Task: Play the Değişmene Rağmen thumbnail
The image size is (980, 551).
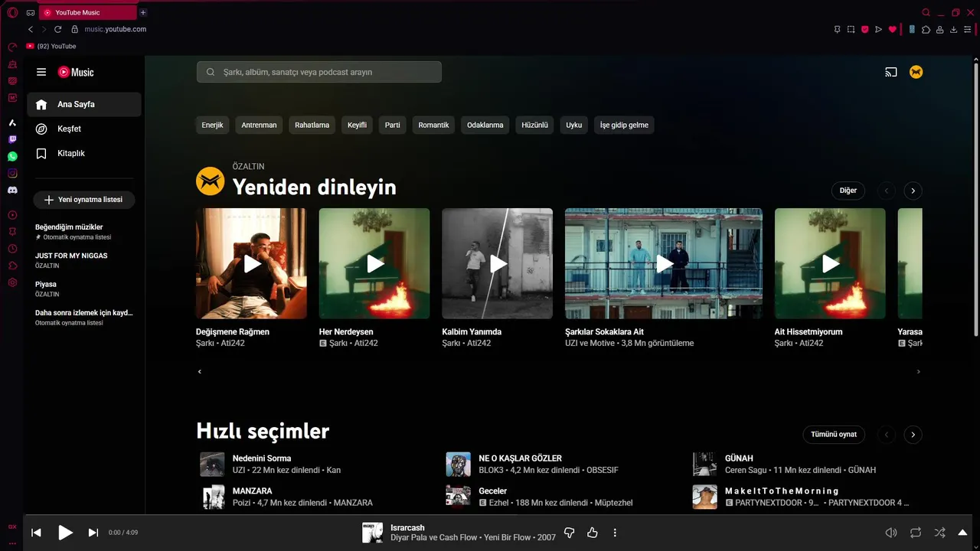Action: tap(251, 263)
